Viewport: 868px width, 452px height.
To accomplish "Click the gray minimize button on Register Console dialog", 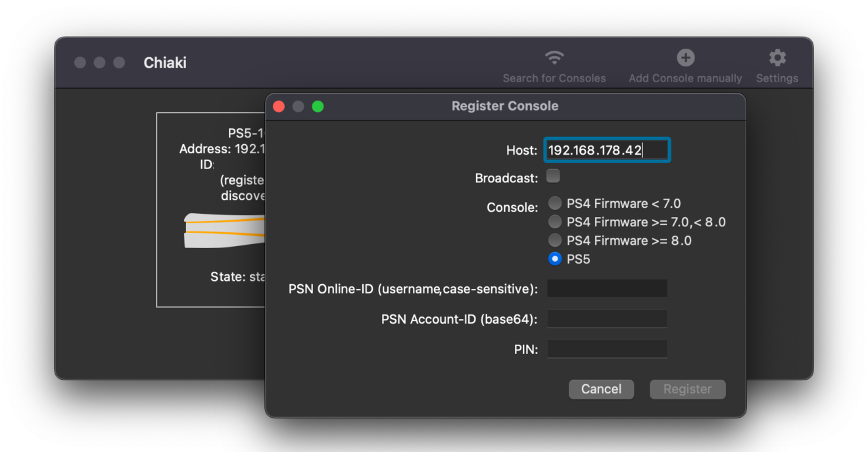I will pos(298,107).
